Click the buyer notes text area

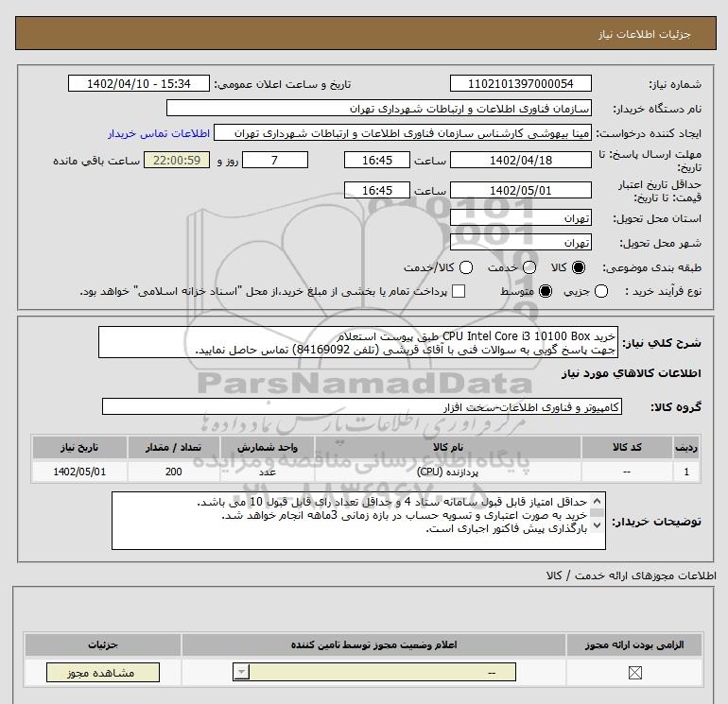358,521
